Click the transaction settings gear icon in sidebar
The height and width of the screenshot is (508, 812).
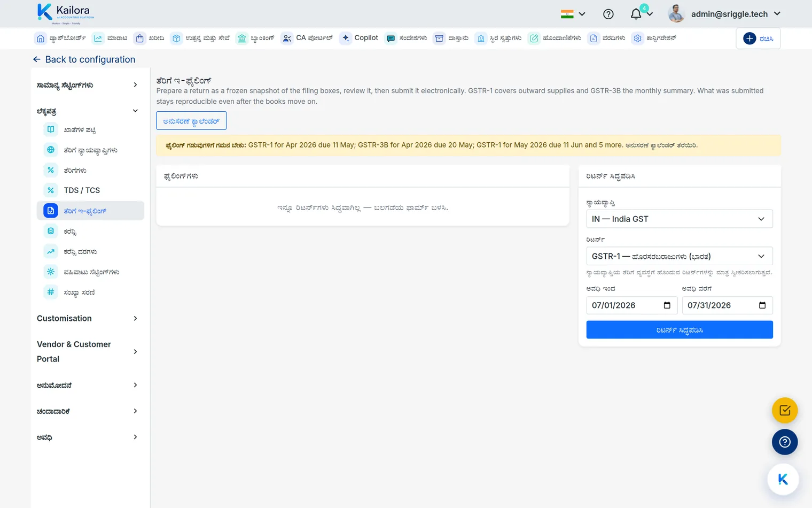click(x=51, y=272)
